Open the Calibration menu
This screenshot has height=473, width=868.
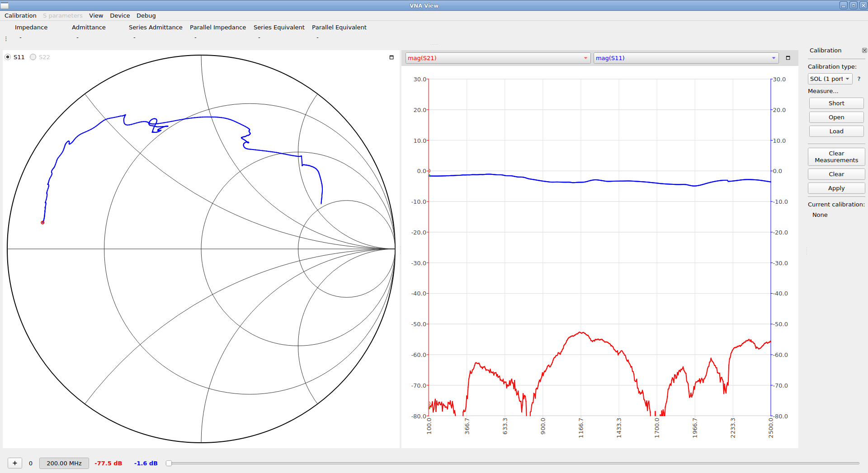click(x=20, y=15)
